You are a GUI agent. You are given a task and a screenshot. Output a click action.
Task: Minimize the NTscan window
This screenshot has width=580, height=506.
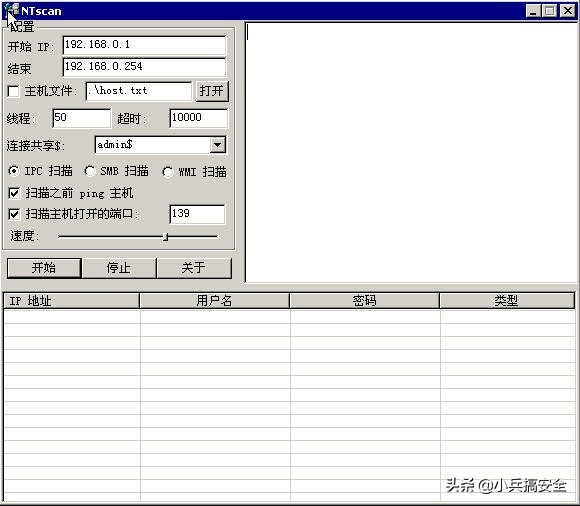tap(533, 11)
